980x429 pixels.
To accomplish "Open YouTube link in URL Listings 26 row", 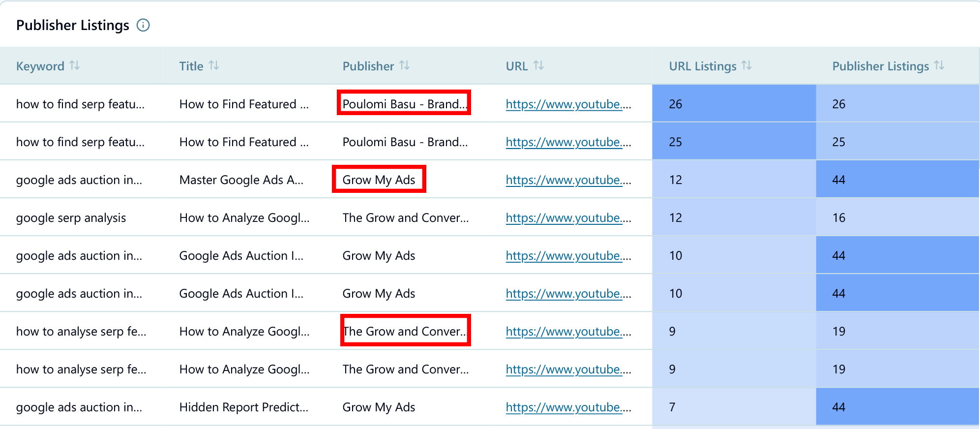I will pyautogui.click(x=568, y=104).
